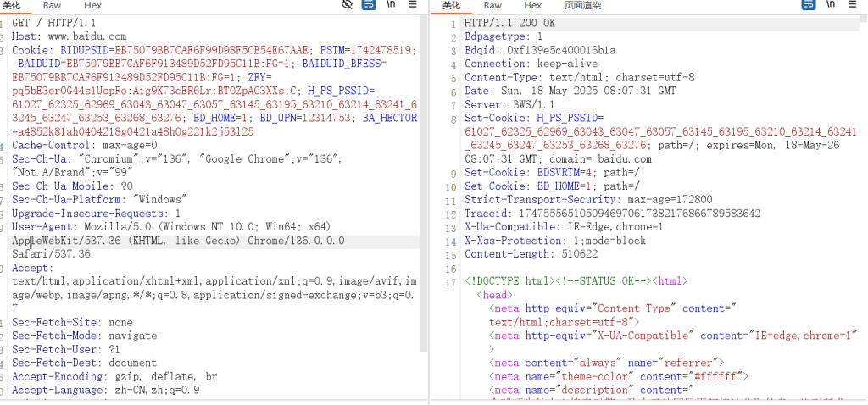868x405 pixels.
Task: Open the request panel hamburger menu
Action: (x=413, y=5)
